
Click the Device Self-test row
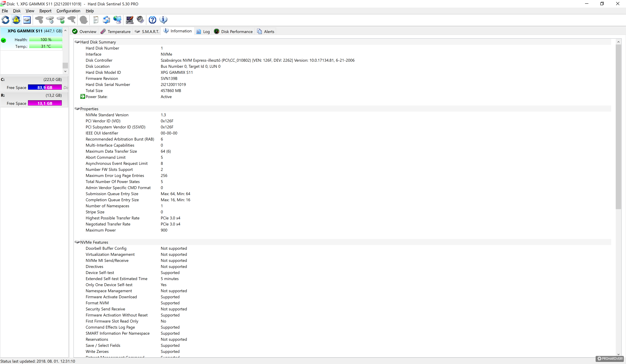click(343, 273)
